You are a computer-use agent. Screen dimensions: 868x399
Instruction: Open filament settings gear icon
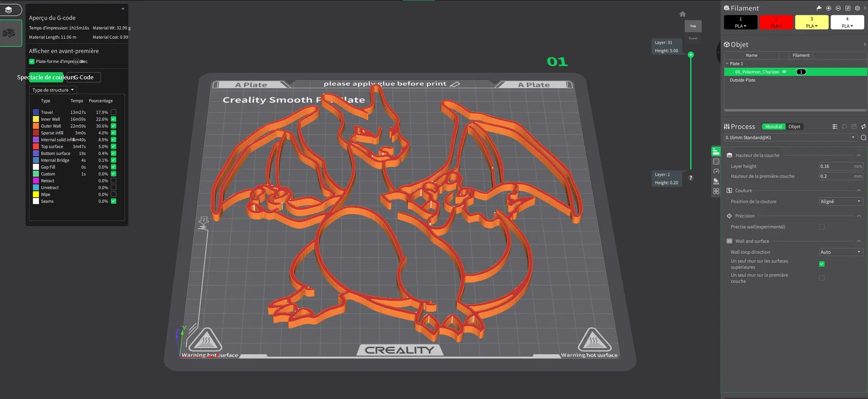coord(857,8)
